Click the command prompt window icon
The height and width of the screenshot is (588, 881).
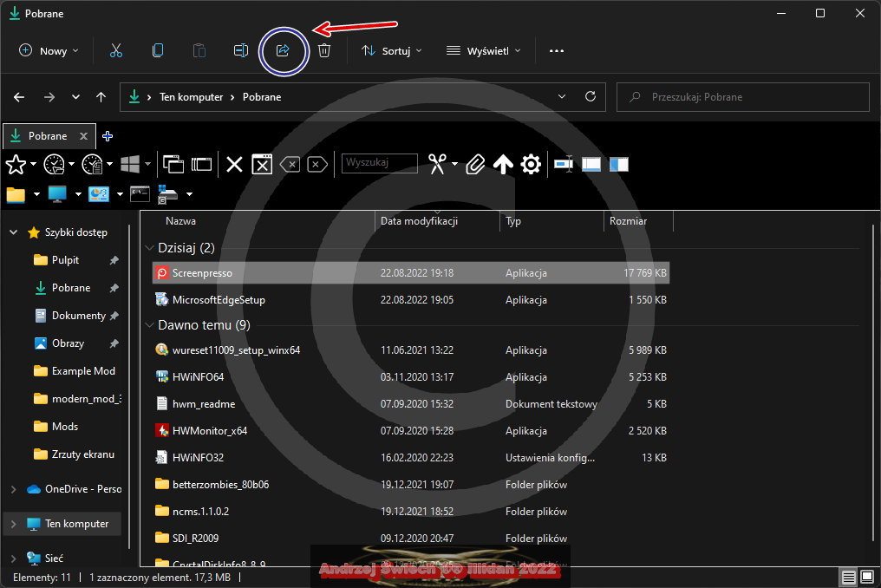click(140, 194)
